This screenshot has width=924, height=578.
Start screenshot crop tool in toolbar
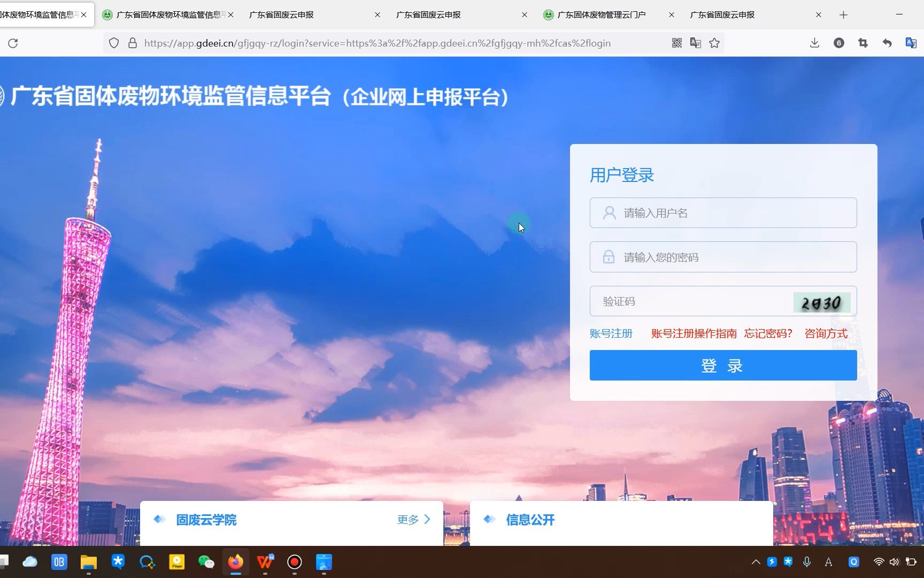click(863, 43)
